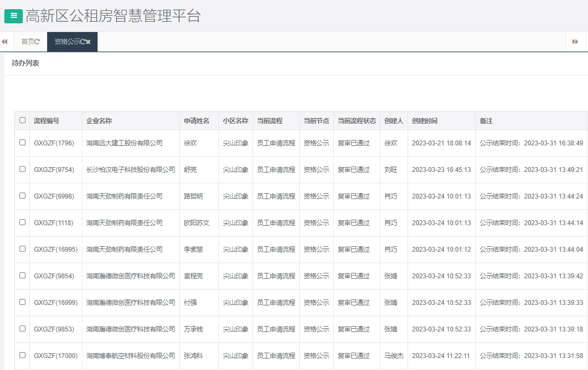Check the checkbox for GXGZF(9754)
The height and width of the screenshot is (370, 588).
(x=22, y=170)
